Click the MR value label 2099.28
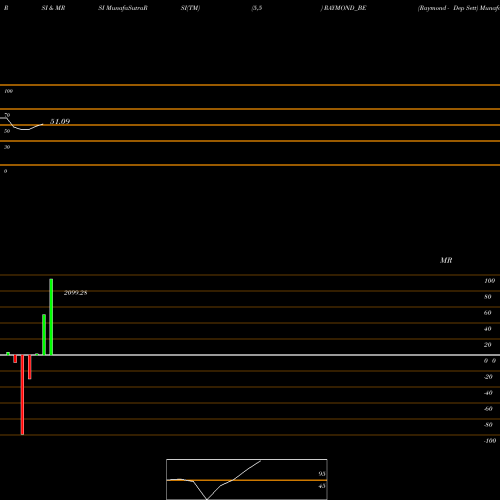Screen dimensions: 500x500 (x=75, y=293)
